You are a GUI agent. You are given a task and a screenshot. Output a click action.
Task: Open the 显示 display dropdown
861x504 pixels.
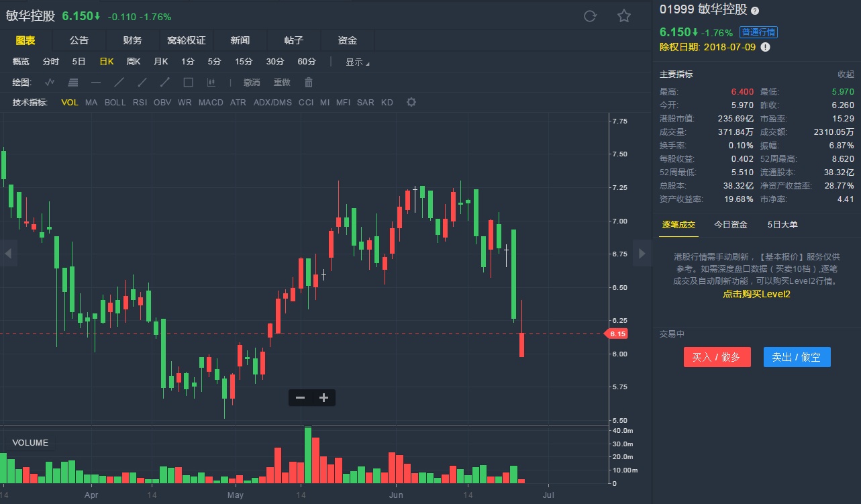coord(357,62)
